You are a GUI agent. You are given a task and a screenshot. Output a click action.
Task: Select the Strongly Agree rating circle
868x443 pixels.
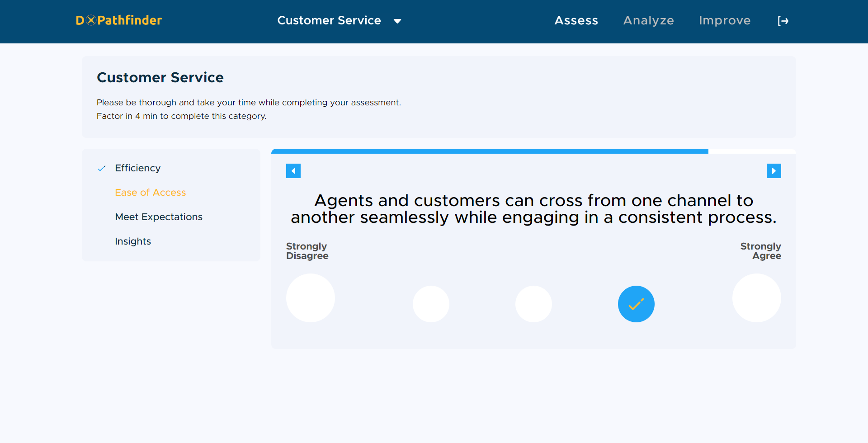coord(756,298)
